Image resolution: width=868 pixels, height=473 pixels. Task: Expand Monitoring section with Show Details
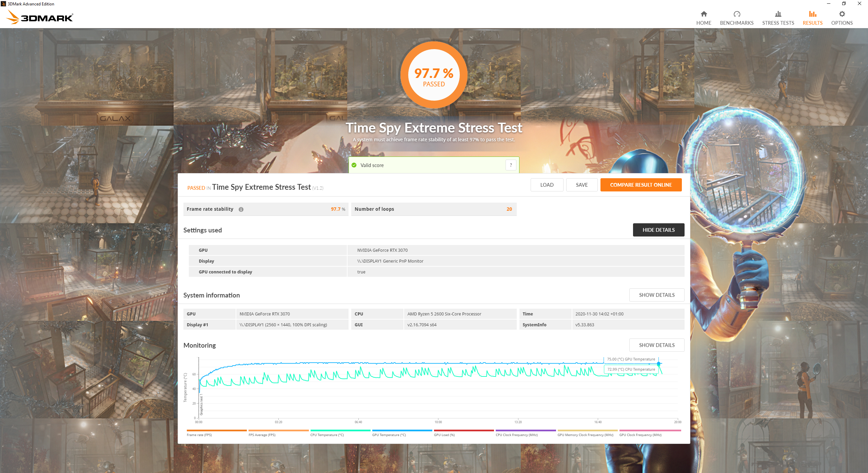click(656, 345)
